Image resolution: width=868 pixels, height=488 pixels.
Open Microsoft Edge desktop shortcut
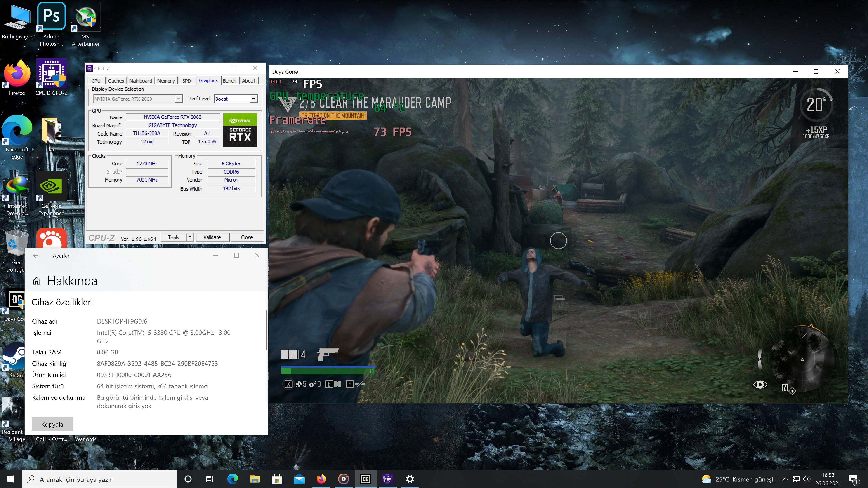click(x=17, y=137)
